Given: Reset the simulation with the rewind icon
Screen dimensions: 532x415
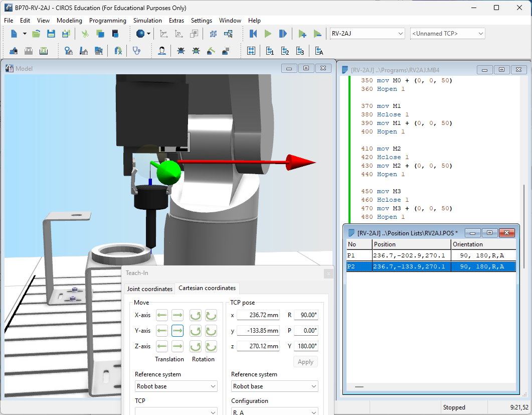Looking at the screenshot, I should [x=253, y=34].
